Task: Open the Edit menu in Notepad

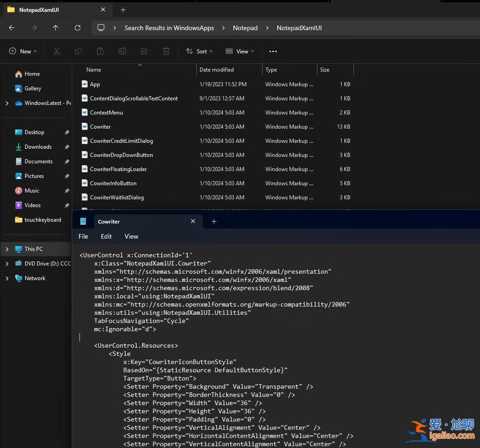Action: 106,236
